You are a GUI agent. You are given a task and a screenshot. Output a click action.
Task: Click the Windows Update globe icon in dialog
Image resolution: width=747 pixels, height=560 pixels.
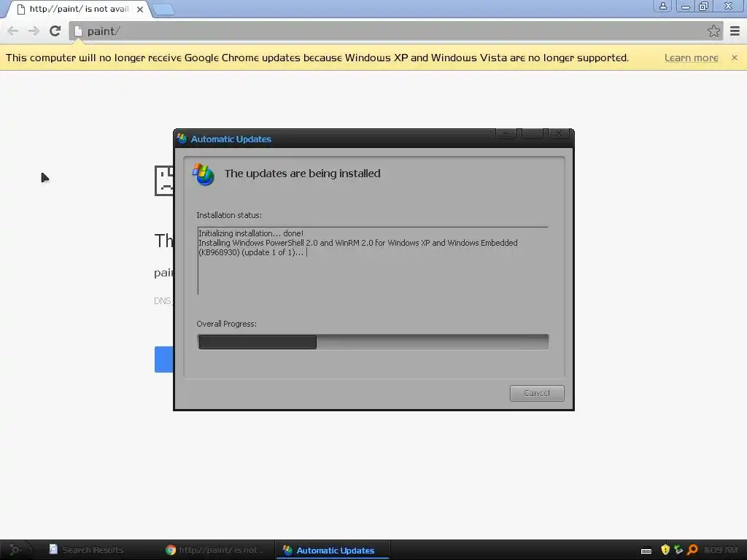pos(204,174)
